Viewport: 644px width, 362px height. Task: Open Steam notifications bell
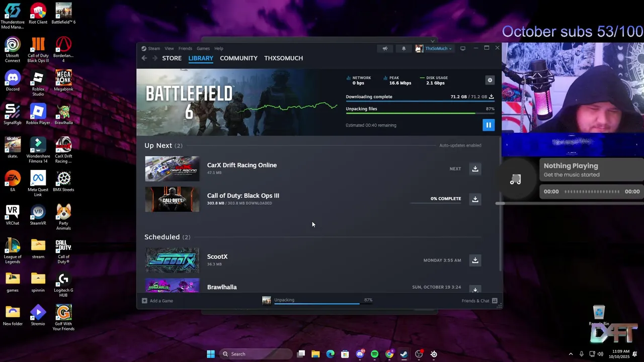(404, 49)
